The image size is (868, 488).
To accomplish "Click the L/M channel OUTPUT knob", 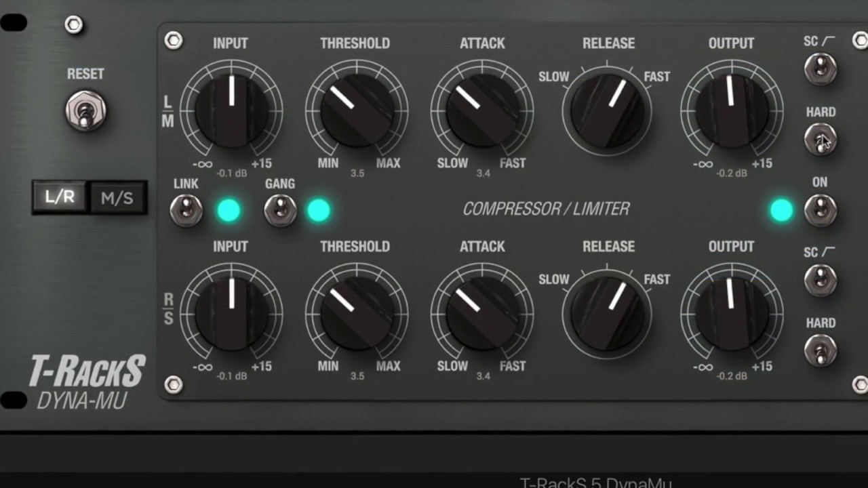I will coord(732,110).
